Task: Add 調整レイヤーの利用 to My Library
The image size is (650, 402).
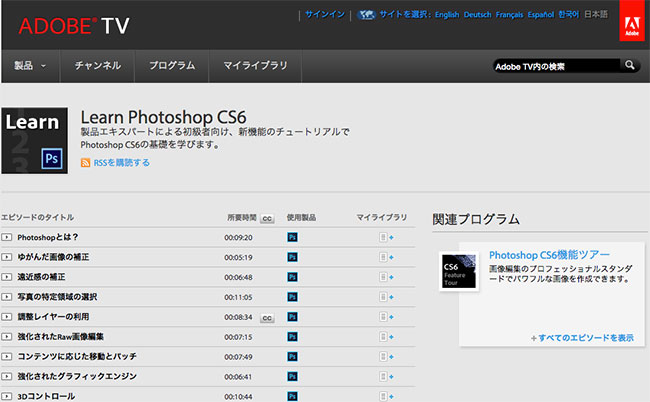Action: coord(386,317)
